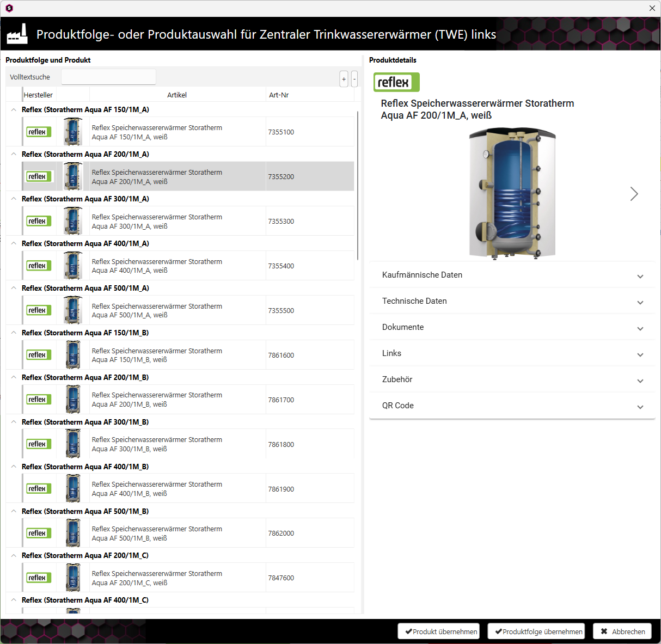Image resolution: width=661 pixels, height=644 pixels.
Task: Click the reflex logo in the 7861600 row
Action: (39, 355)
